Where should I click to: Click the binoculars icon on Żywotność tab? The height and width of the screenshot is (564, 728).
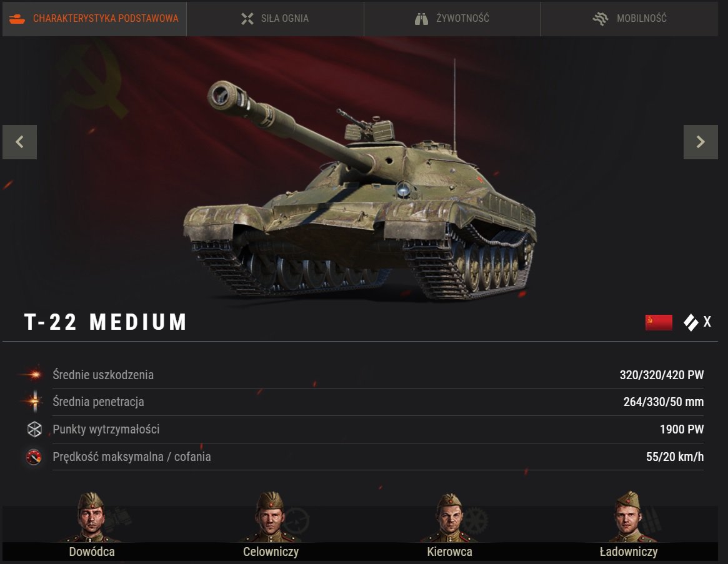(421, 19)
